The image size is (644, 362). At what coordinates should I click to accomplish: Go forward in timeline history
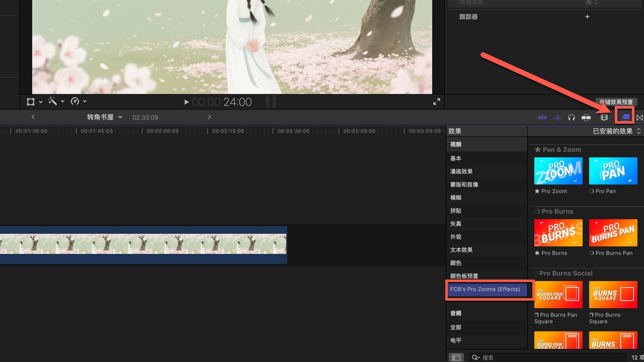coord(209,117)
